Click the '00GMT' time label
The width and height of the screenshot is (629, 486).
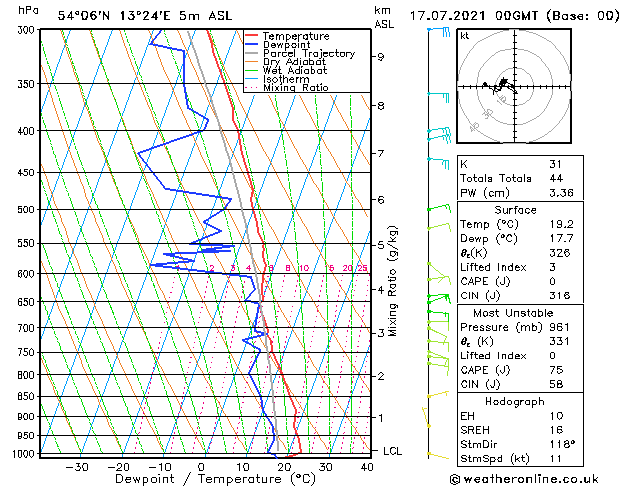[516, 16]
